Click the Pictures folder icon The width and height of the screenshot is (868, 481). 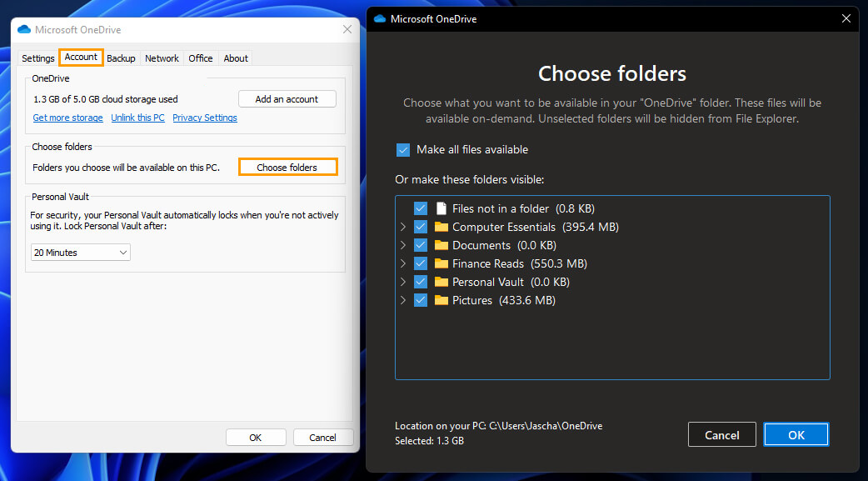click(x=441, y=300)
